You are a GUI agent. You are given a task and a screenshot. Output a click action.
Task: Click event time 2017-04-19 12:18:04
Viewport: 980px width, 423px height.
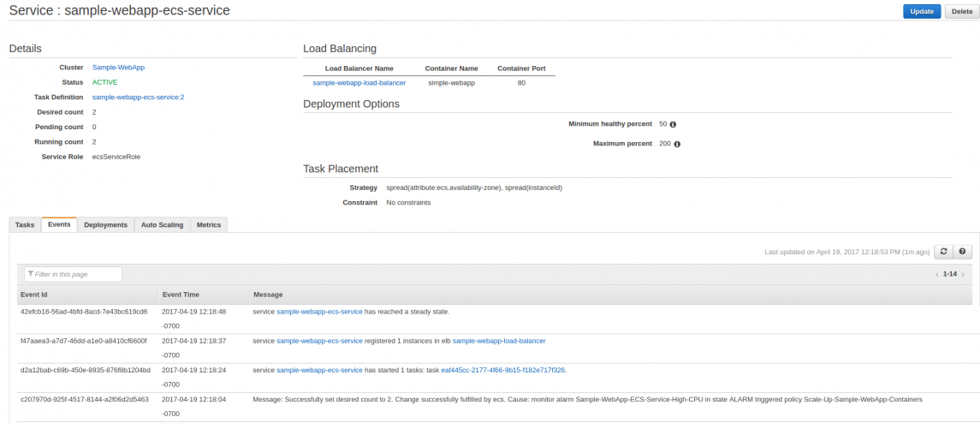[194, 399]
